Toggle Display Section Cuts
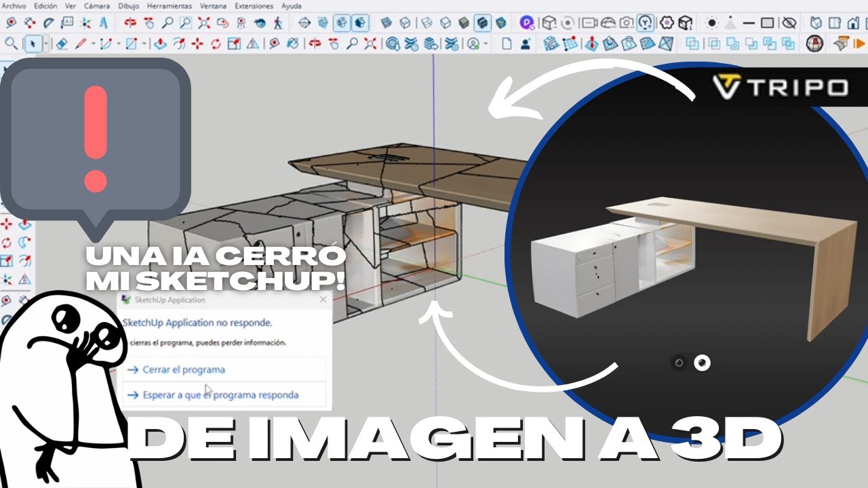This screenshot has height=488, width=868. [342, 22]
